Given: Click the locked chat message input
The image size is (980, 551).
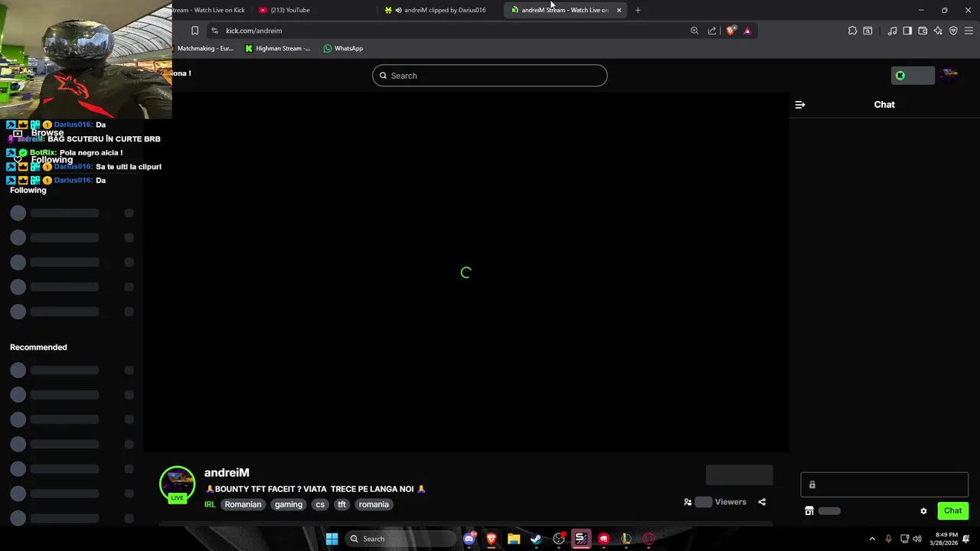Looking at the screenshot, I should pyautogui.click(x=884, y=484).
